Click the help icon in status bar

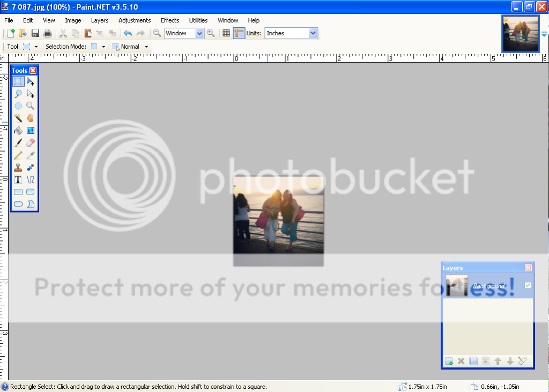click(x=4, y=387)
